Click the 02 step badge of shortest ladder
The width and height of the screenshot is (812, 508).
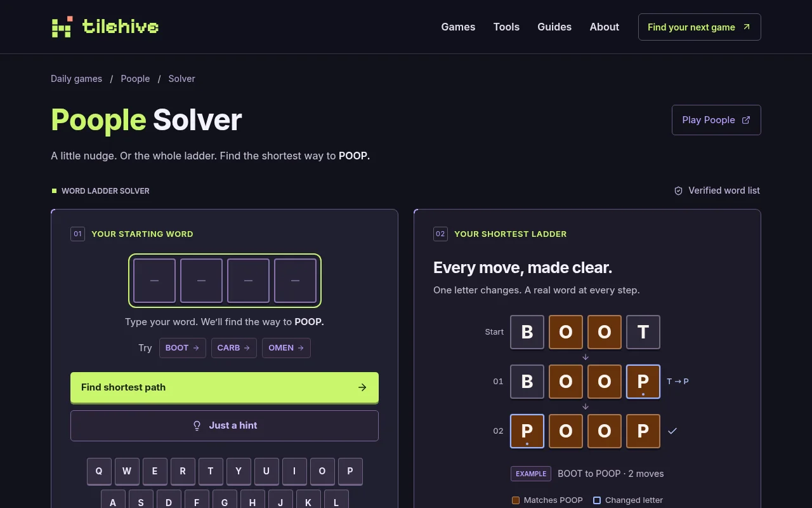(440, 234)
